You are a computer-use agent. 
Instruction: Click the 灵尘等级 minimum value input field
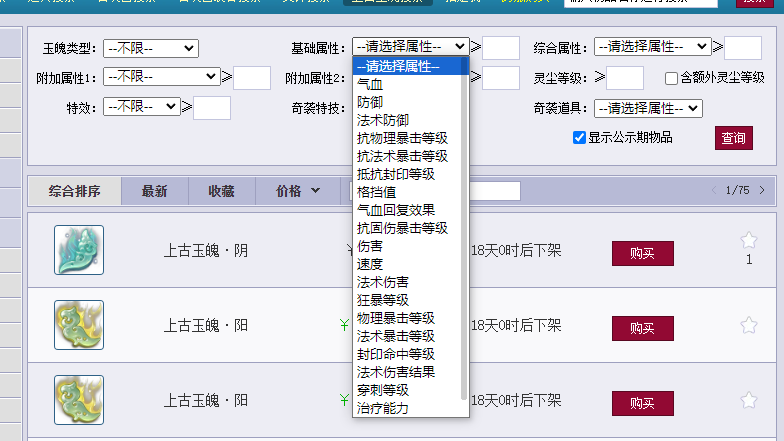click(x=625, y=78)
